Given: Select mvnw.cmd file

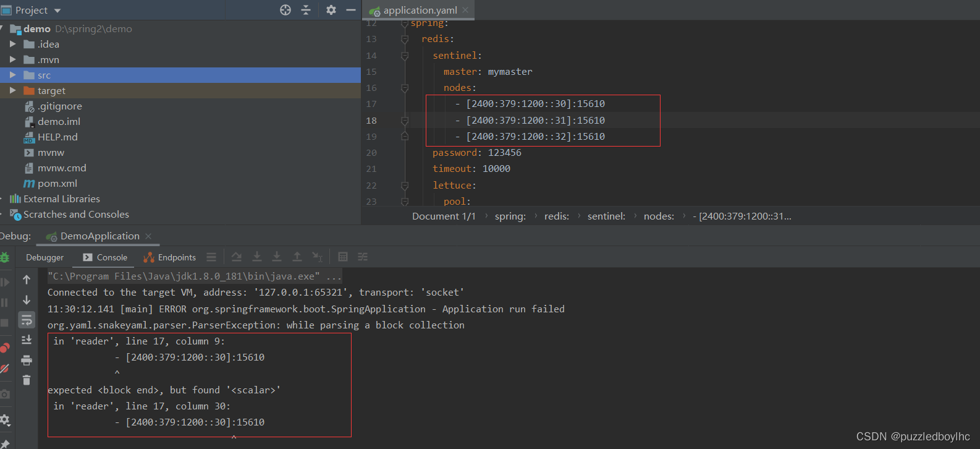Looking at the screenshot, I should 62,168.
